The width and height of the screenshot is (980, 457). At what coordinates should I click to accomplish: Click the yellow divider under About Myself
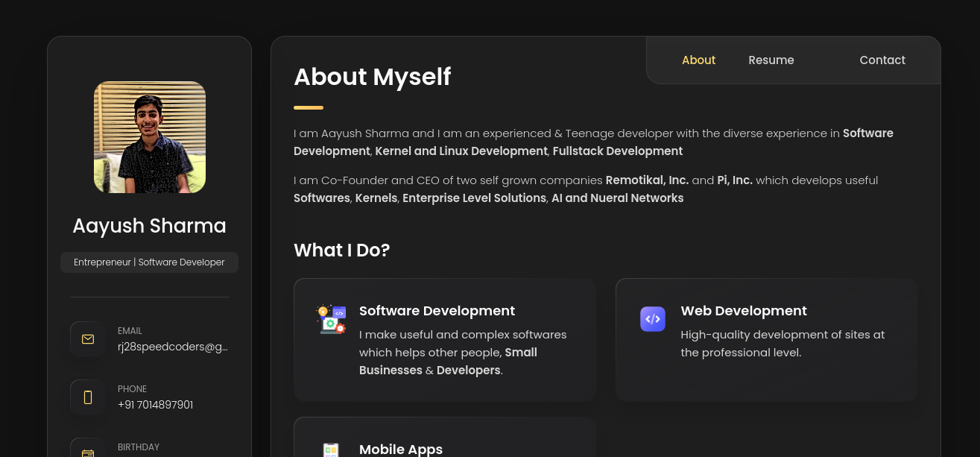pyautogui.click(x=309, y=107)
